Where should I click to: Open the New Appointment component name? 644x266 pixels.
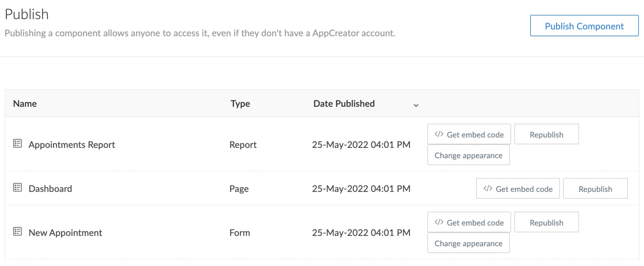(65, 233)
